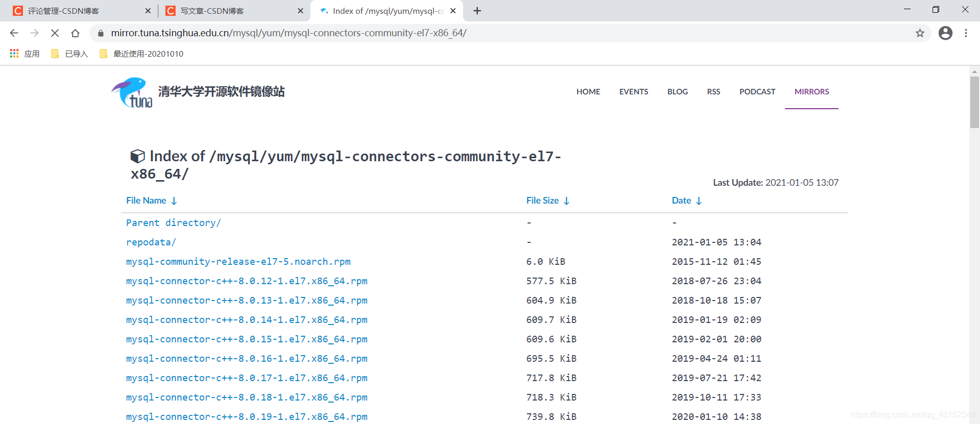
Task: Click the 6.0 KiB size value
Action: pos(546,262)
